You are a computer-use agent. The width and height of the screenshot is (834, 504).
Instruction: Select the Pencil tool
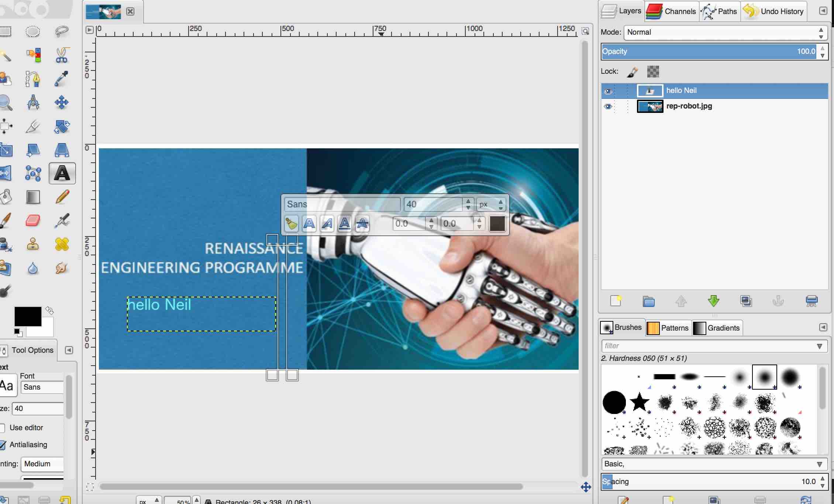tap(62, 197)
